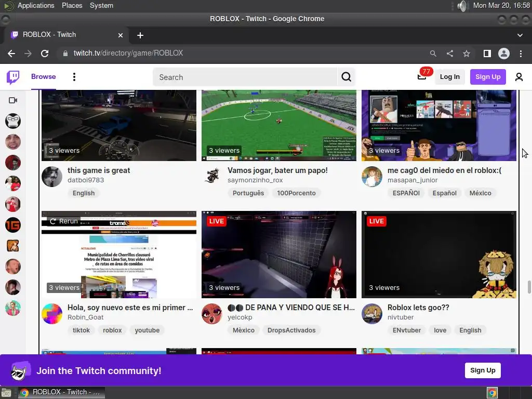The width and height of the screenshot is (532, 399).
Task: Click the white Sign Up button in banner
Action: click(483, 370)
